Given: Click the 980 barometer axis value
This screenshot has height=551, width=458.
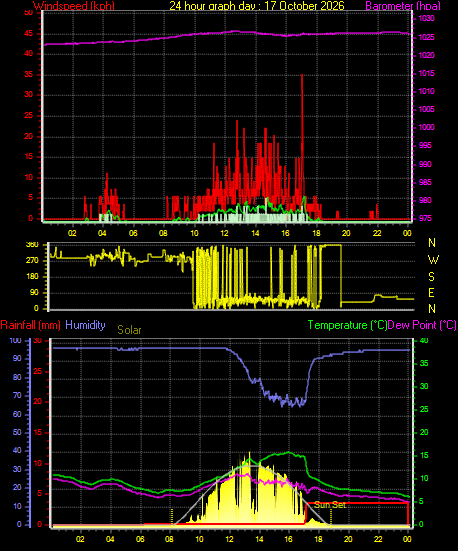Looking at the screenshot, I should click(x=425, y=200).
